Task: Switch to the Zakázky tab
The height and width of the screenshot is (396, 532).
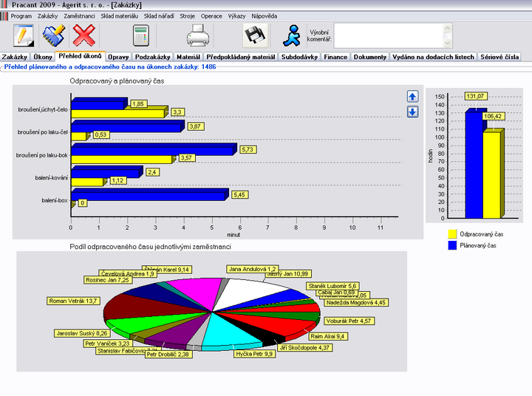Action: pos(15,57)
